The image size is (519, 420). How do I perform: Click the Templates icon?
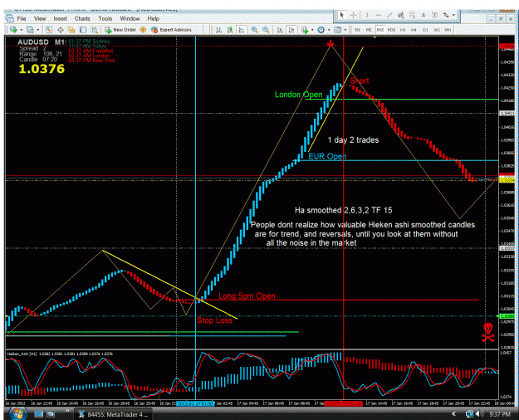pos(337,30)
